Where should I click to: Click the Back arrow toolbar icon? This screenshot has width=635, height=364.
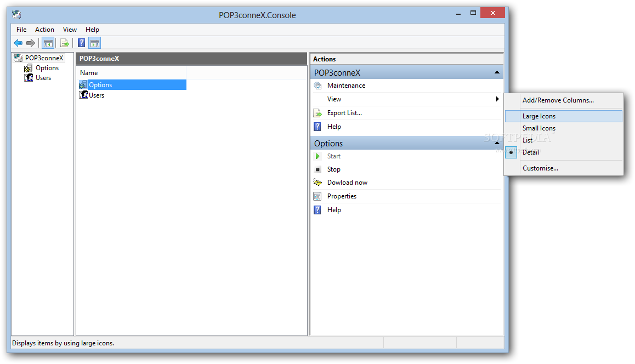pyautogui.click(x=18, y=43)
